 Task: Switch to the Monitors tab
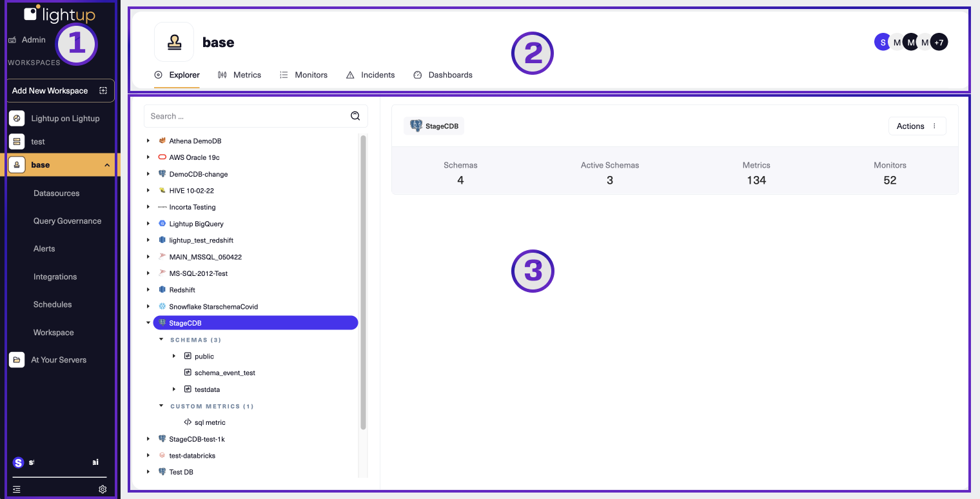tap(304, 75)
